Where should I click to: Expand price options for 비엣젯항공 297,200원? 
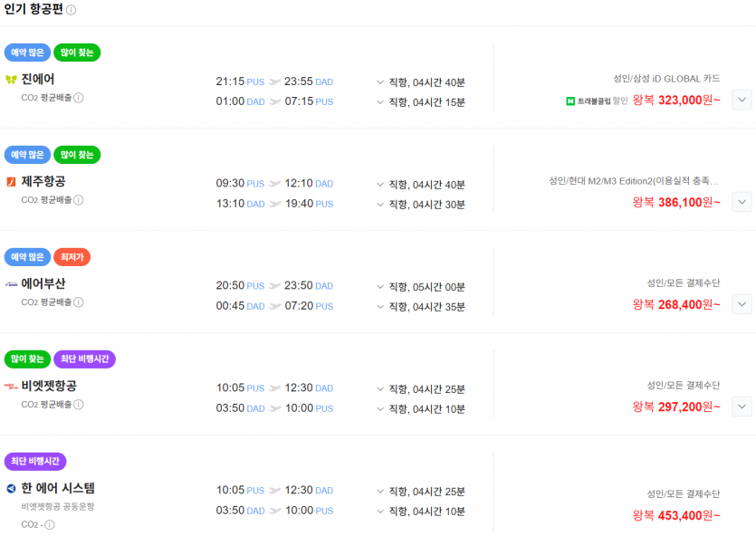coord(742,407)
